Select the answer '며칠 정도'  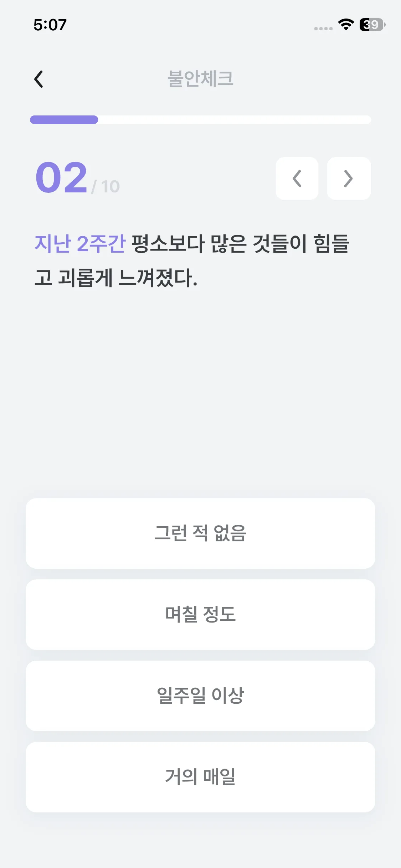200,614
